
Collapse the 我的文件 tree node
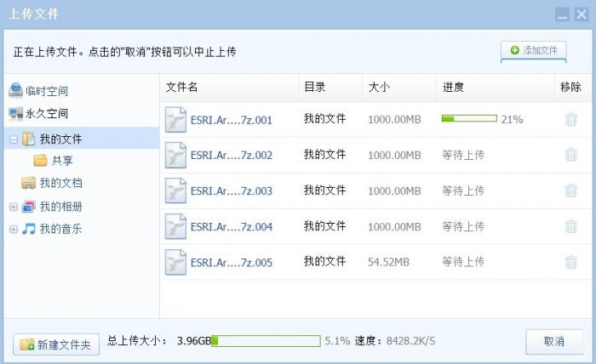(14, 139)
